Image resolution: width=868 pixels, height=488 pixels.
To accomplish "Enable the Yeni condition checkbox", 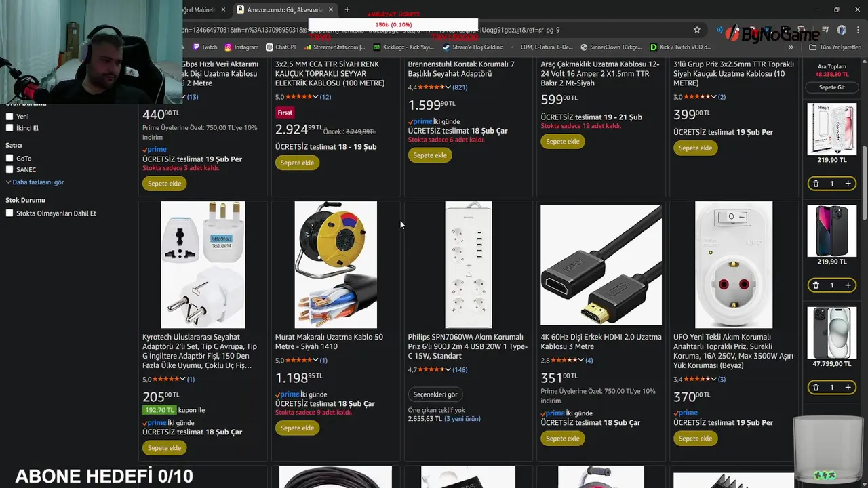I will [9, 116].
